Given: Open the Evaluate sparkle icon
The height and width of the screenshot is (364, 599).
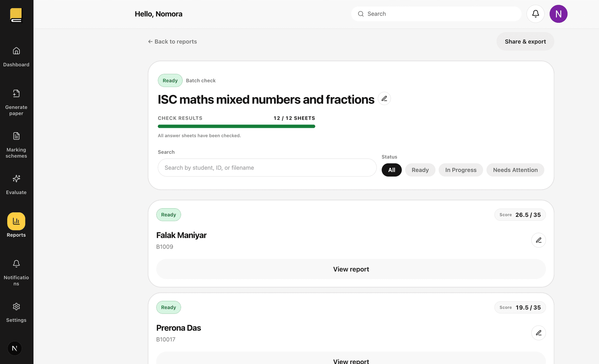Looking at the screenshot, I should (16, 178).
